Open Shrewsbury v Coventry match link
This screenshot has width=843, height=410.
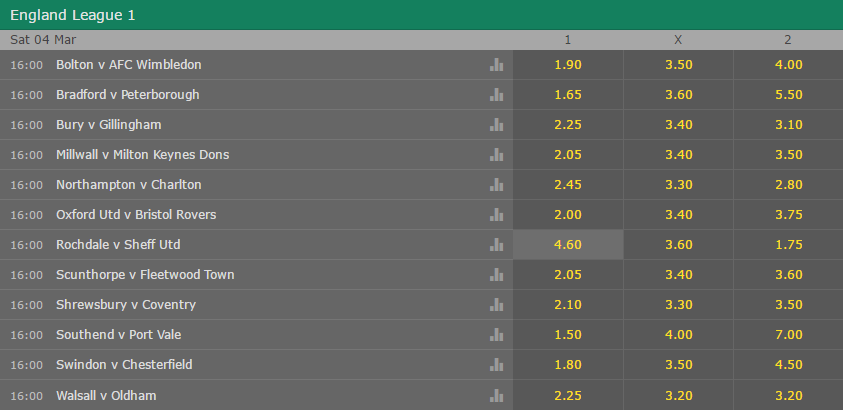coord(126,305)
